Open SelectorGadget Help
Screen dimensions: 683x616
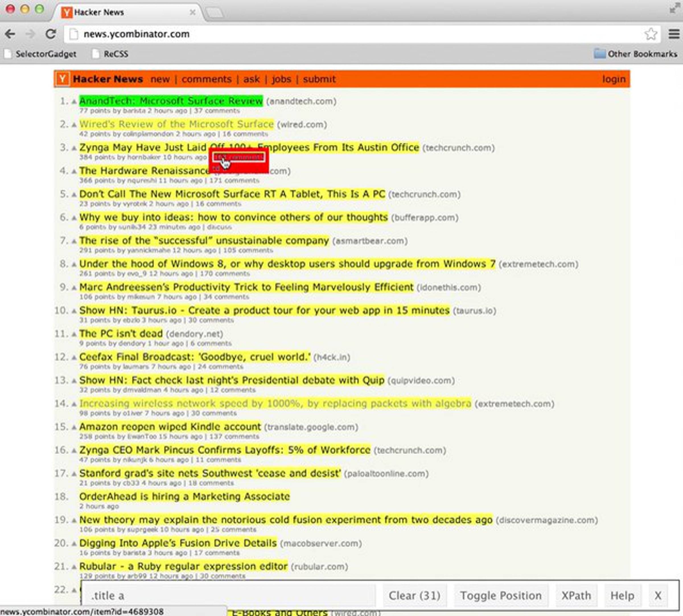(x=622, y=595)
